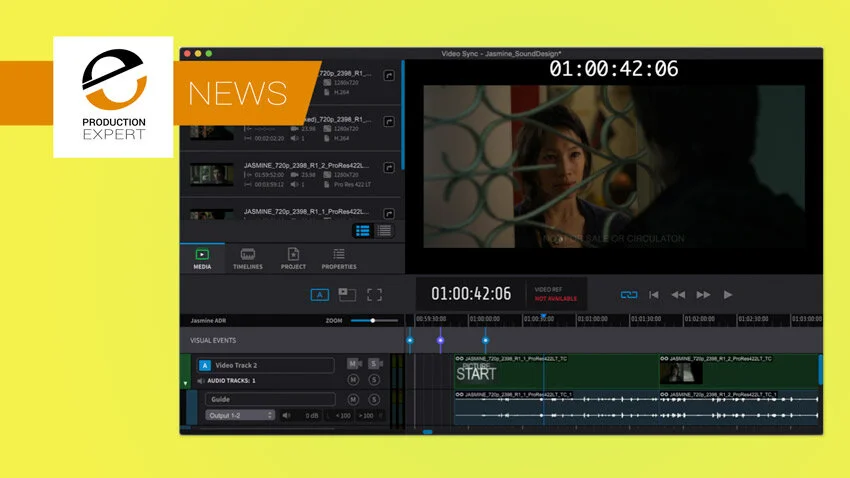Switch to the TIMELINES tab
Screen dimensions: 850x478
click(x=248, y=259)
